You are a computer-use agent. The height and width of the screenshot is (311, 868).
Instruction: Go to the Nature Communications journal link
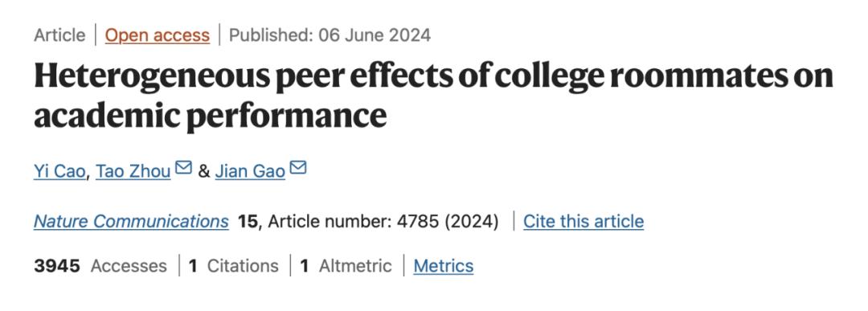(131, 221)
